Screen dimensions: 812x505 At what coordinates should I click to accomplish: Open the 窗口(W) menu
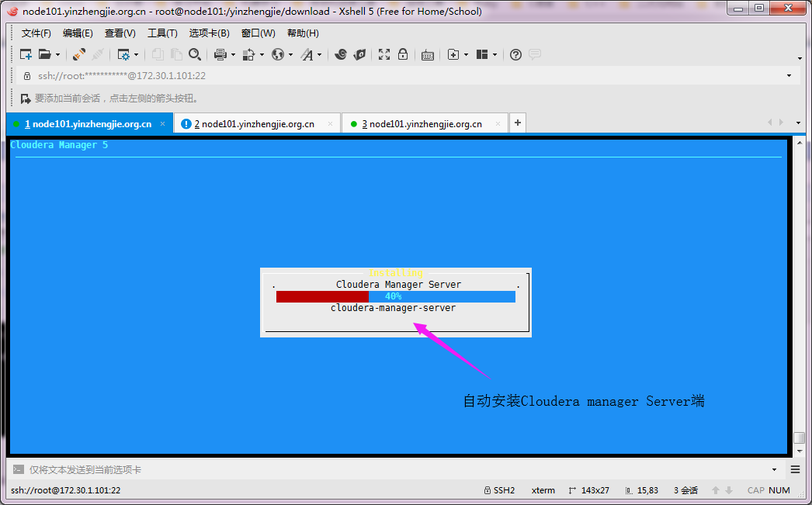pos(259,33)
